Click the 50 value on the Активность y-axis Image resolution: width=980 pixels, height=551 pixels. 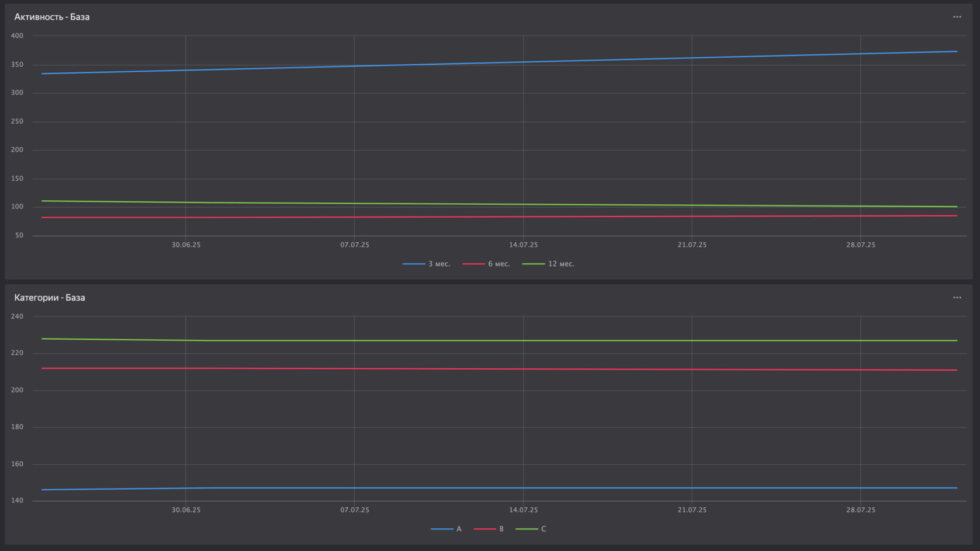pyautogui.click(x=19, y=235)
